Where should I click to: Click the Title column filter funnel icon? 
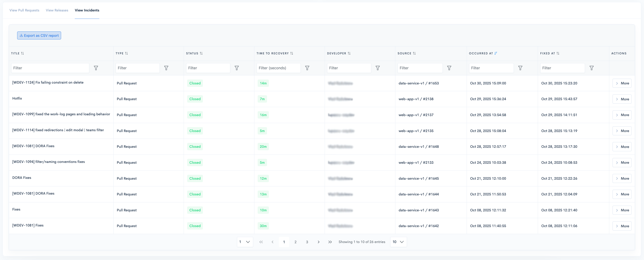click(96, 68)
